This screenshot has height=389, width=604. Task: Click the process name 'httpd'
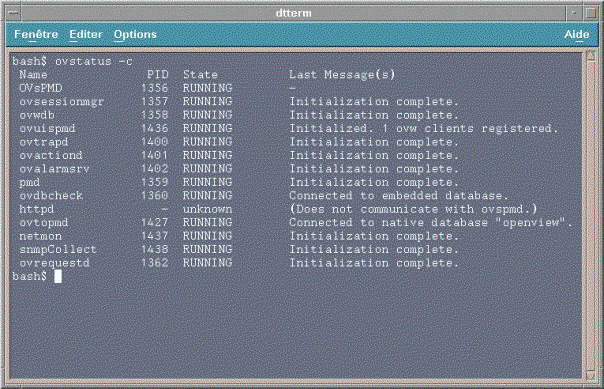coord(37,209)
